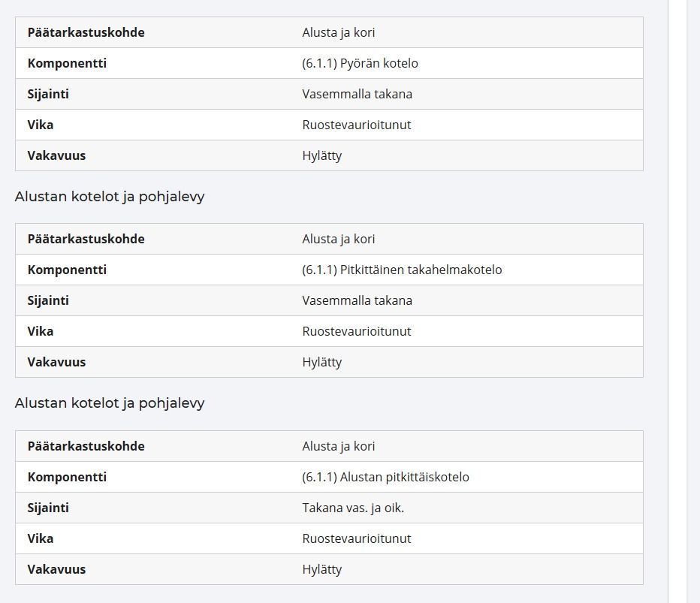
Task: Click 'Komponentti' label in the takahelmakotelo table
Action: point(67,270)
